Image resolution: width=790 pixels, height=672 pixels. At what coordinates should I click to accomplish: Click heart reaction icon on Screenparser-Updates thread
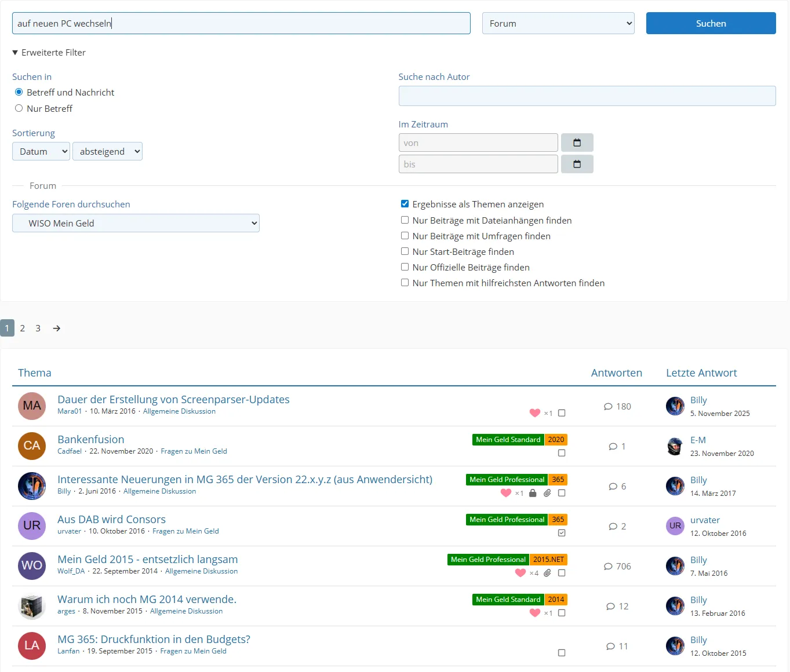point(534,413)
